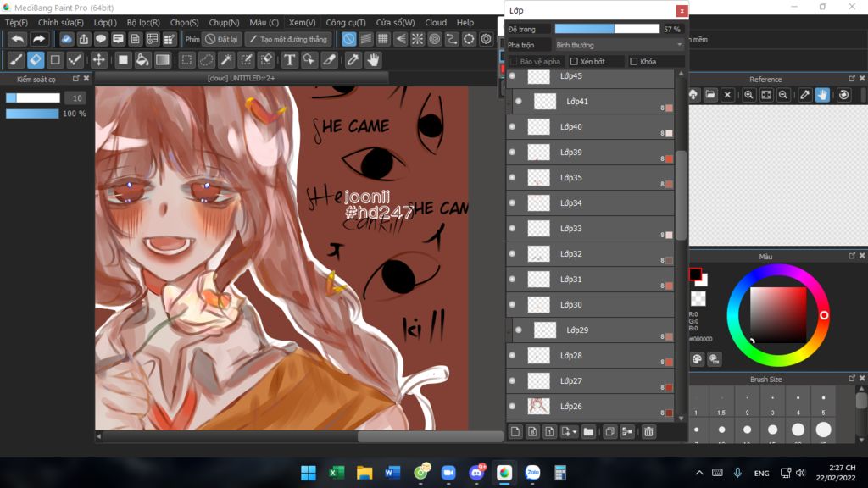Click the cloud save icon
The width and height of the screenshot is (868, 488).
point(66,39)
